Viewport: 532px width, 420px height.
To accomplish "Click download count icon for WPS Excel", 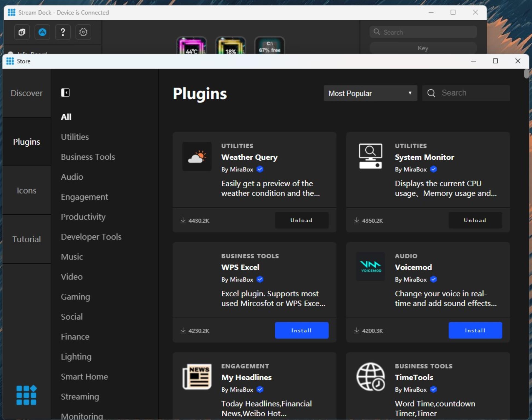I will [x=183, y=331].
